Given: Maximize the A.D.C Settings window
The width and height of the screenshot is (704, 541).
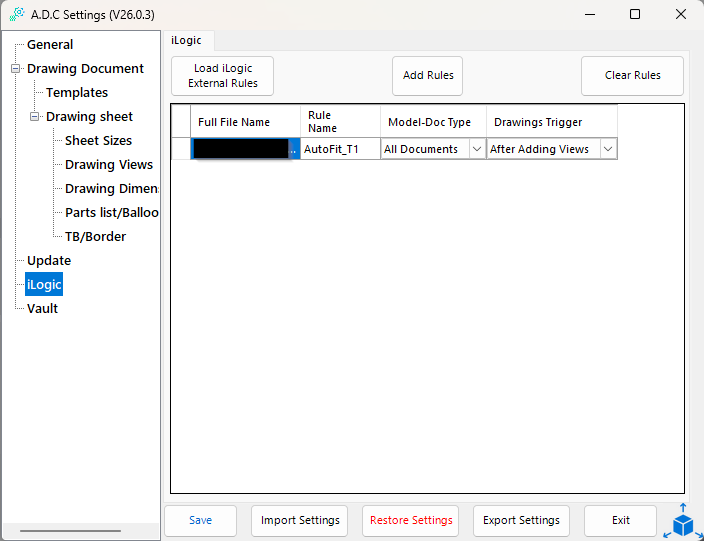Looking at the screenshot, I should point(635,14).
